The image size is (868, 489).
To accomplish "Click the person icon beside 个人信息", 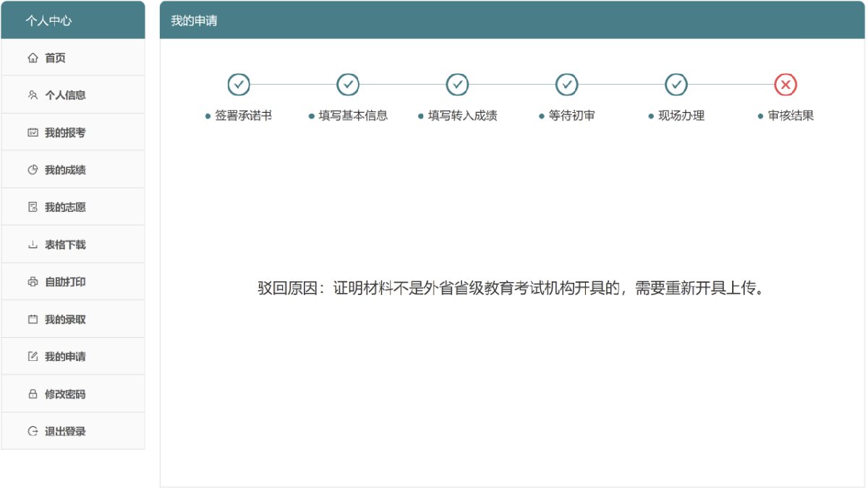I will click(33, 95).
